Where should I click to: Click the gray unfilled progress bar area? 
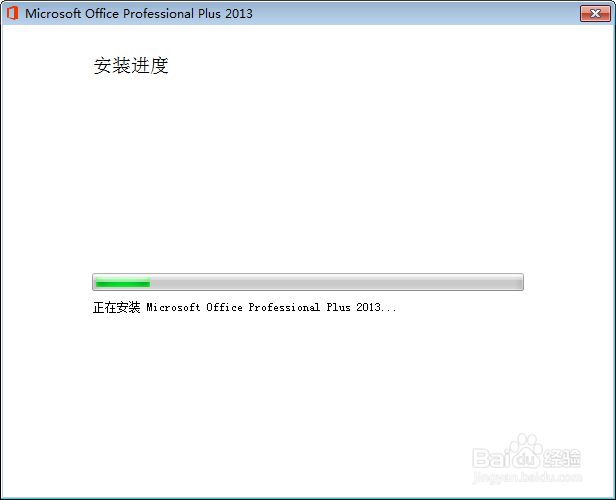coord(336,282)
